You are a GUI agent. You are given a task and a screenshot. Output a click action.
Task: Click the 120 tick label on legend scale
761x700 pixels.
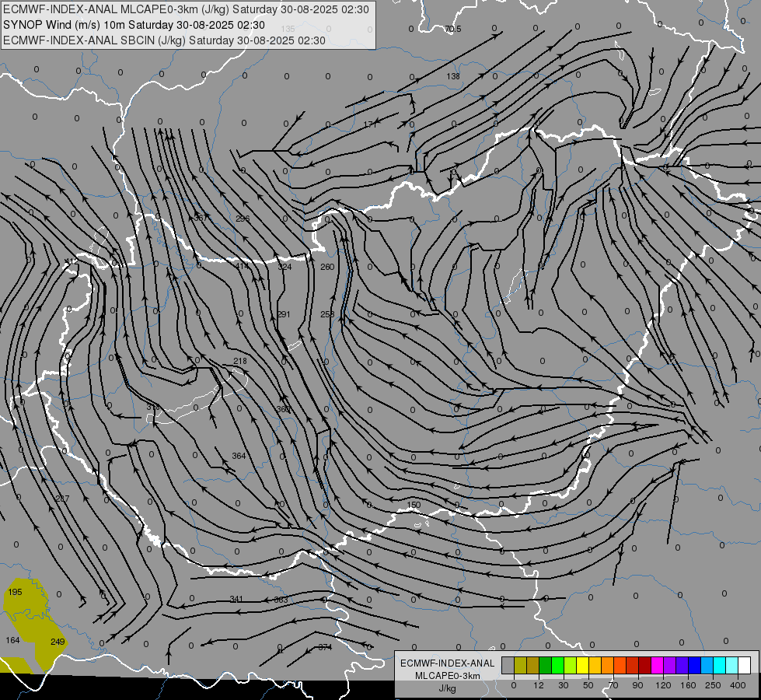tap(663, 685)
